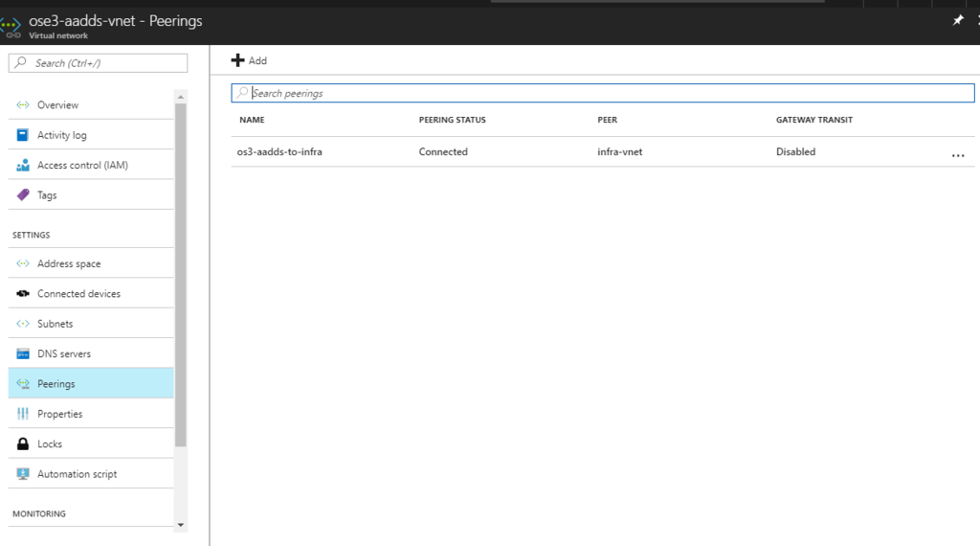
Task: Click the Subnets icon
Action: click(x=23, y=324)
